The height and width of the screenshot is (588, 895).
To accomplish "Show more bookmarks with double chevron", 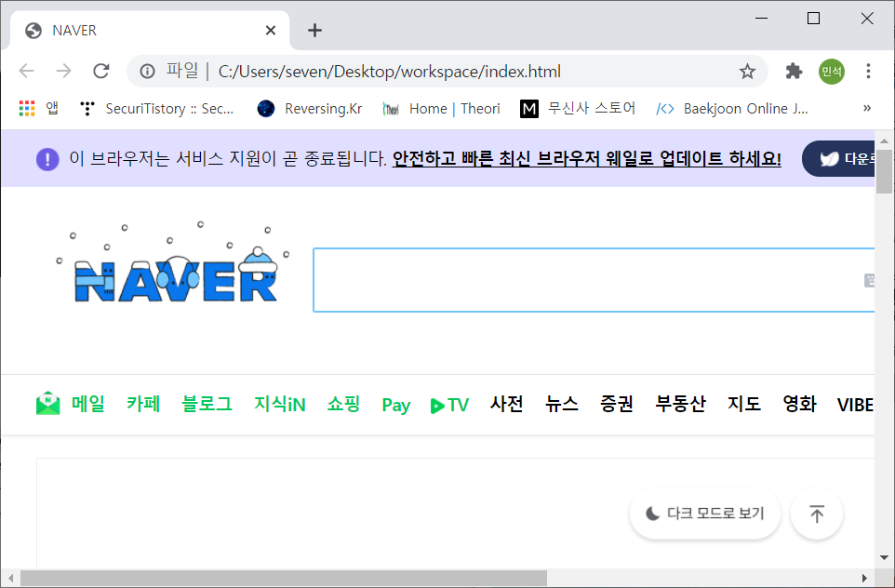I will point(867,108).
